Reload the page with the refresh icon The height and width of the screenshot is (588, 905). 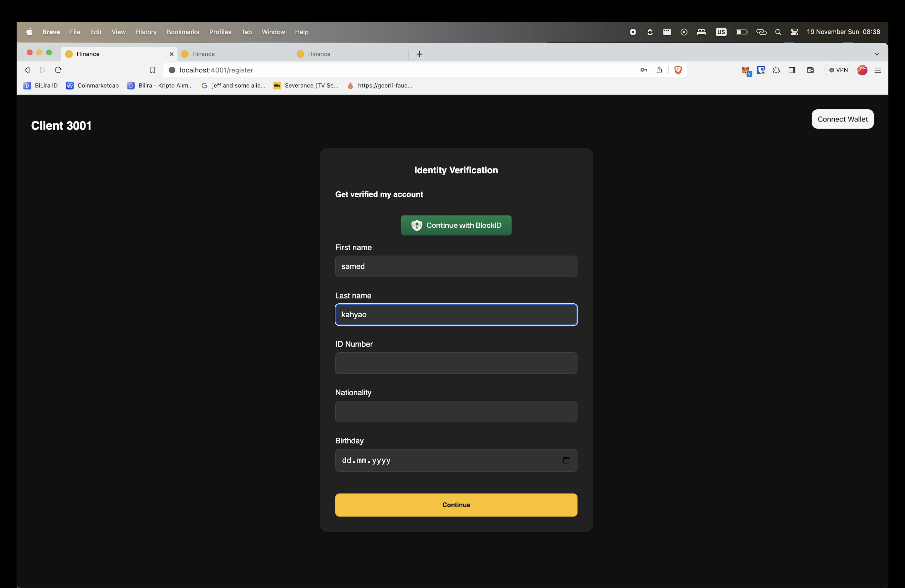58,70
